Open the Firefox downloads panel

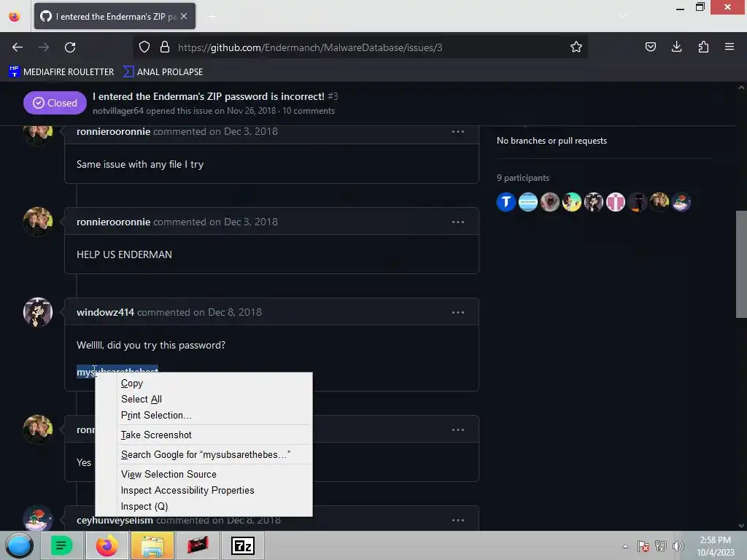point(676,47)
